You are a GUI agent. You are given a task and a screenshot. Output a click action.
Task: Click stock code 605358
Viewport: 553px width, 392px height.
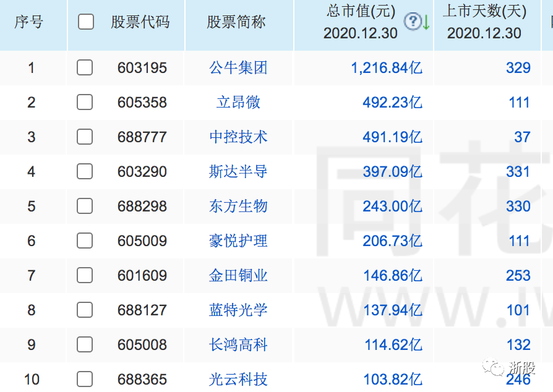tap(142, 102)
